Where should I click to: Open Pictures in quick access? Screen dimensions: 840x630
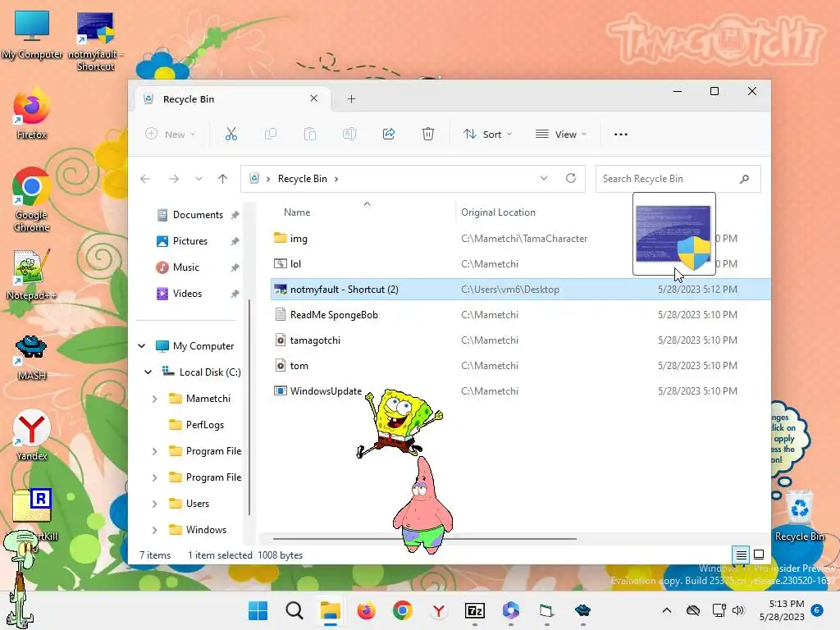click(x=190, y=241)
